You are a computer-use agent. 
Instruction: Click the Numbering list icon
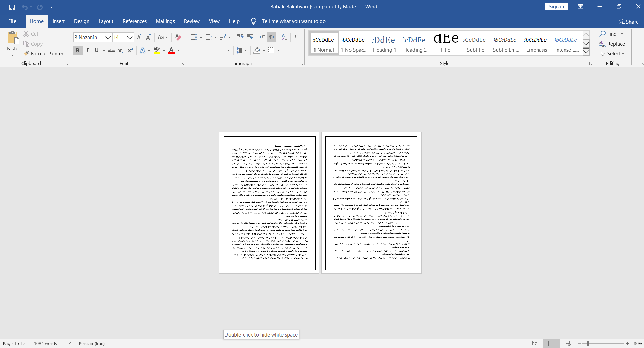pos(209,37)
